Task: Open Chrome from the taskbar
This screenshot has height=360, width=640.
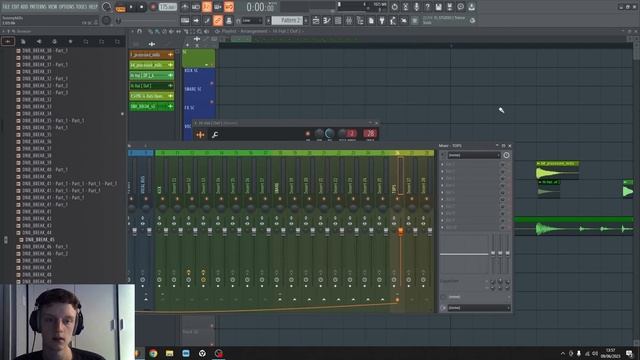Action: [x=153, y=353]
